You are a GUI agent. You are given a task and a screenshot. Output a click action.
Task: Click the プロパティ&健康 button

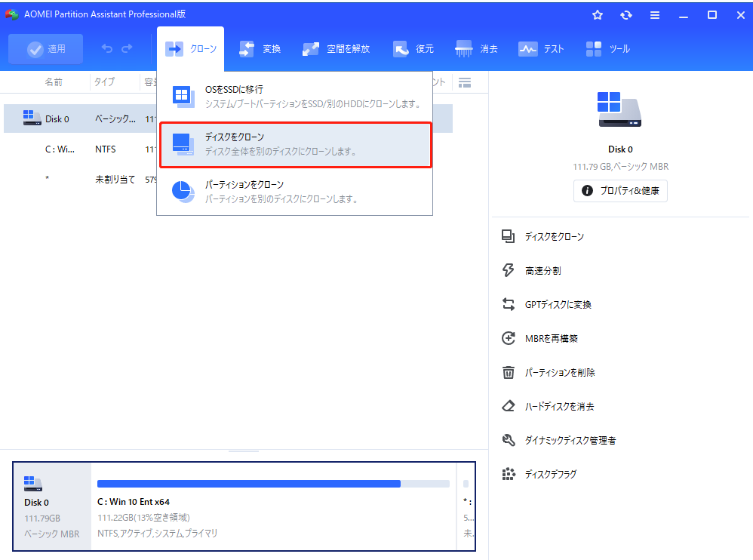pyautogui.click(x=620, y=191)
